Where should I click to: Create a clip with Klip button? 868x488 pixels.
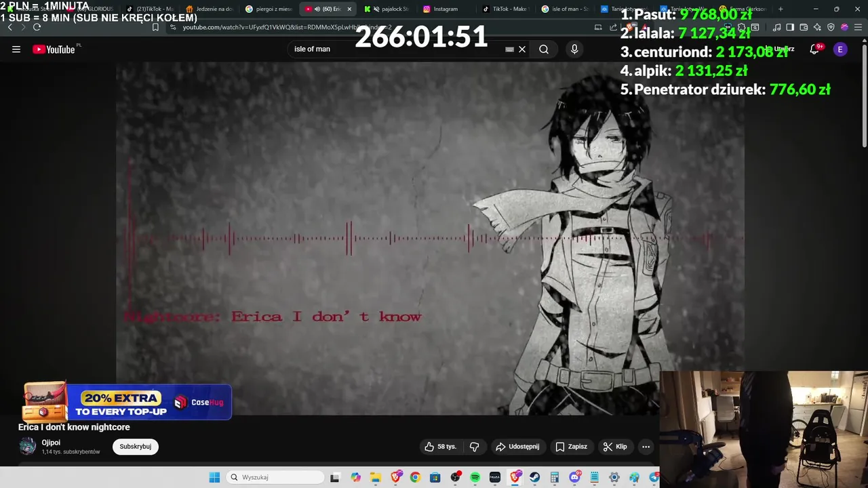pos(615,447)
